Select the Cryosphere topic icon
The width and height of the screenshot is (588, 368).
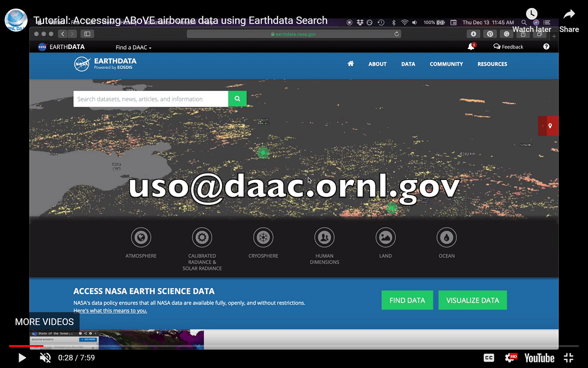[264, 237]
